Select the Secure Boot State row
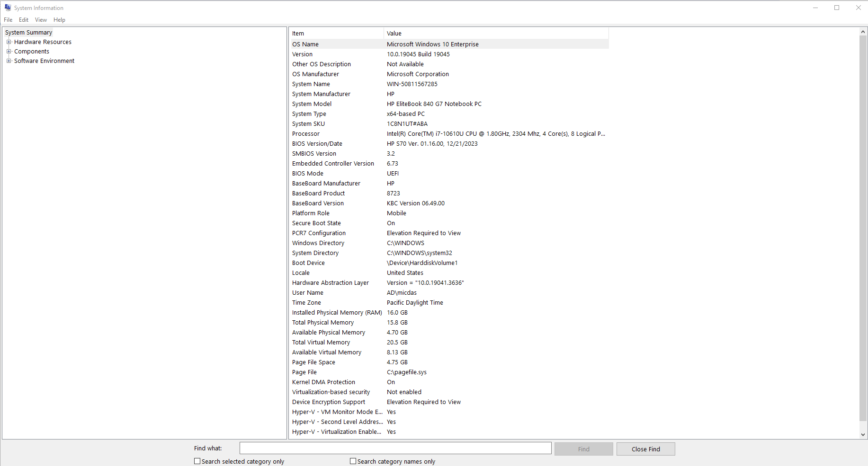 (x=449, y=223)
